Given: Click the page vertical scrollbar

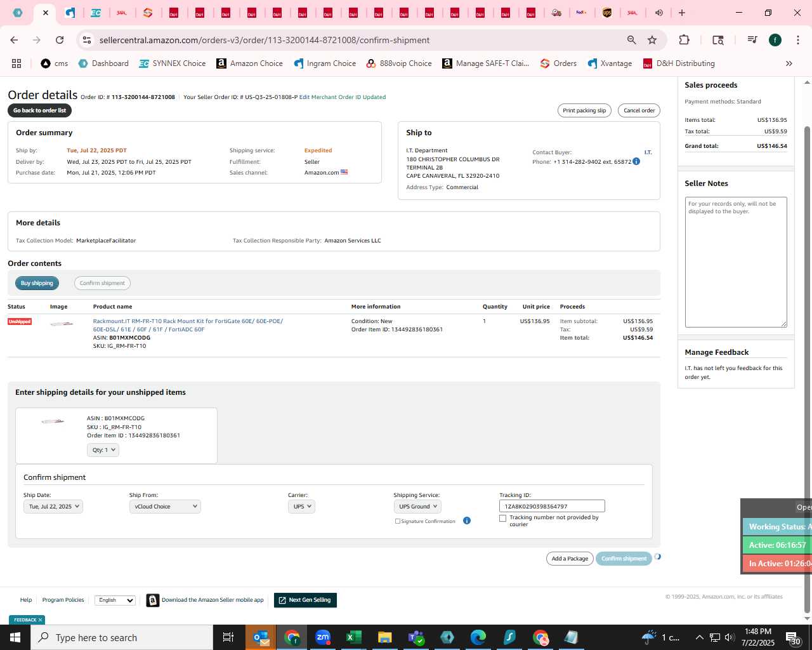Looking at the screenshot, I should tap(807, 368).
